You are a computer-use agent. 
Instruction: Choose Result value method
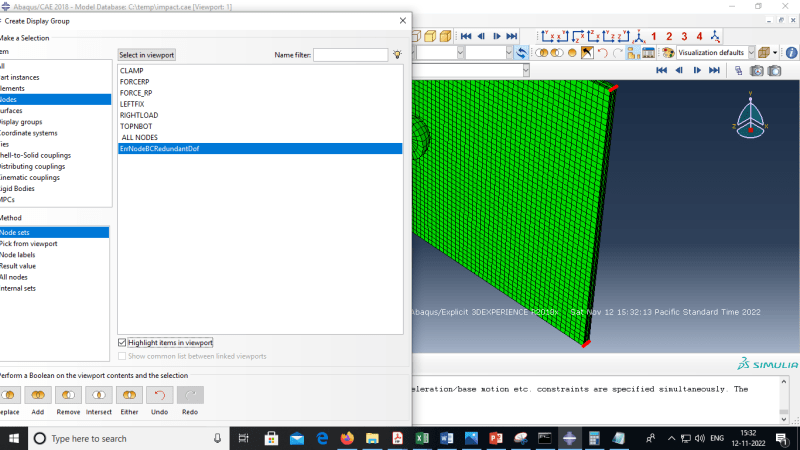point(54,266)
